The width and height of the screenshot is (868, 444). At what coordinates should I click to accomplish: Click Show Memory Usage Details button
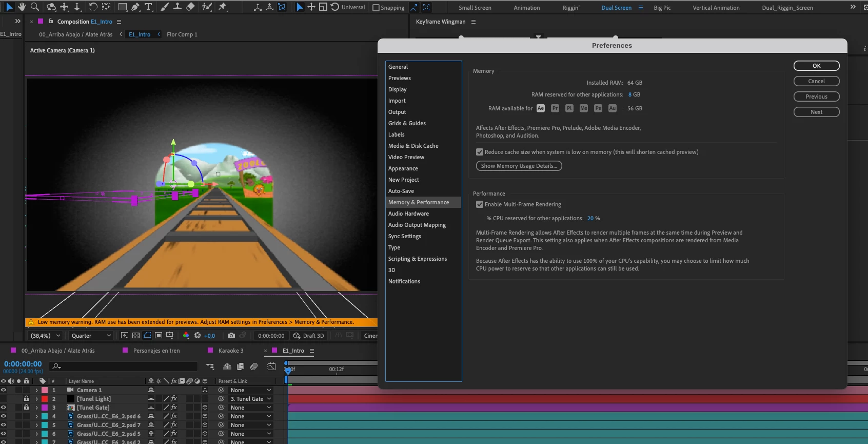point(519,166)
